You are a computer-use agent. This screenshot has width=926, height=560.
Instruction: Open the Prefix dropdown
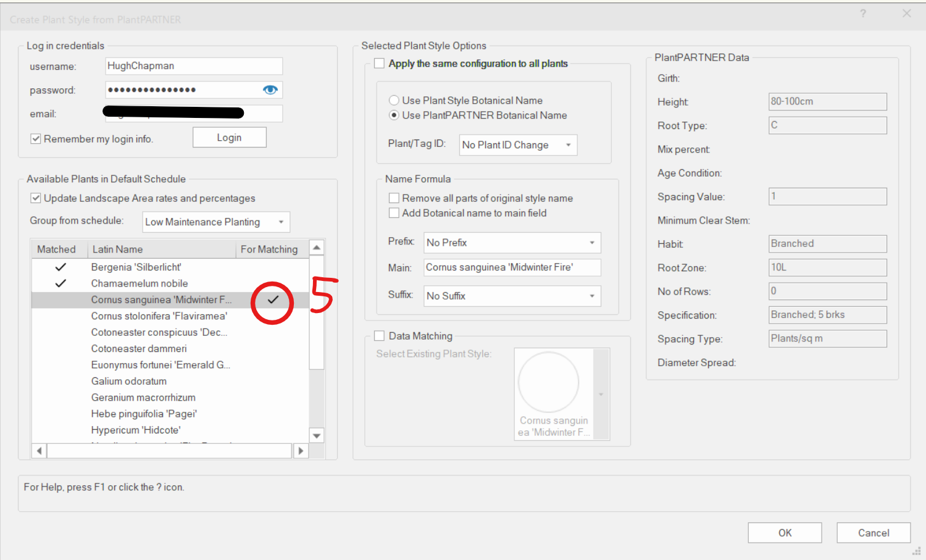(x=512, y=243)
